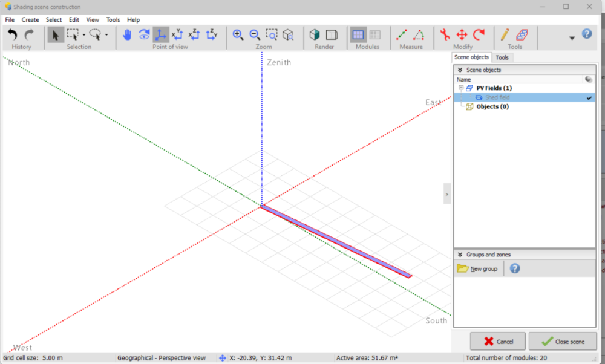Toggle Shed field visibility checkmark
This screenshot has height=364, width=605.
click(x=589, y=97)
